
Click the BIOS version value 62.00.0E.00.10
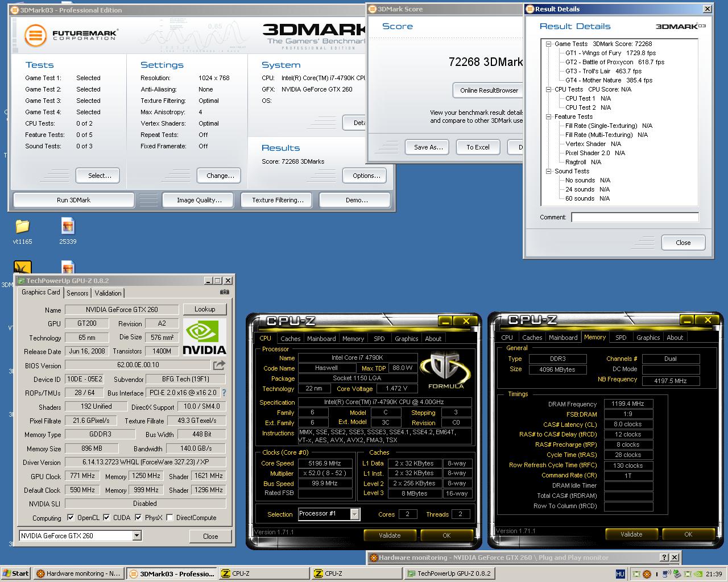coord(138,365)
